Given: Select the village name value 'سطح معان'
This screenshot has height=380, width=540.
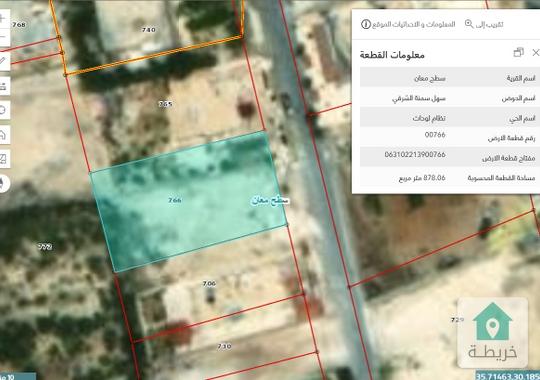Looking at the screenshot, I should (429, 79).
